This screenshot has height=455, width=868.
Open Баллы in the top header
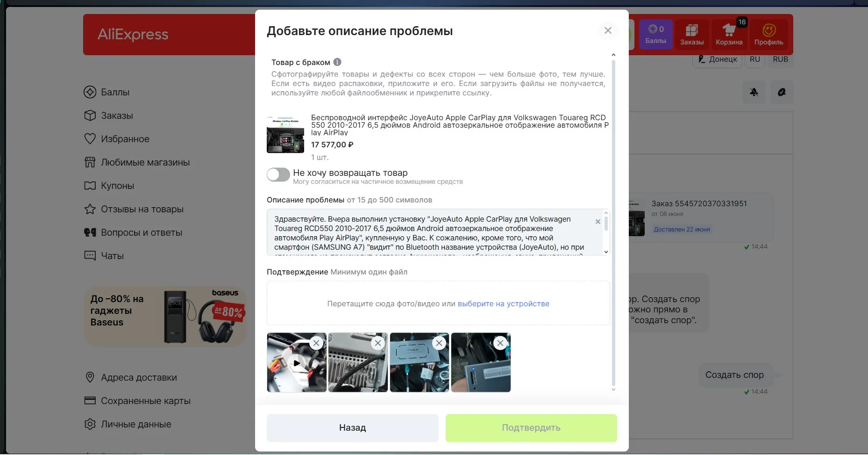click(656, 34)
